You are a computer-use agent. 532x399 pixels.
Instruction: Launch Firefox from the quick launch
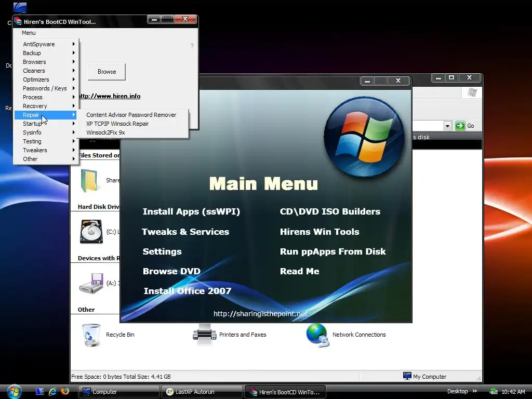pos(65,391)
